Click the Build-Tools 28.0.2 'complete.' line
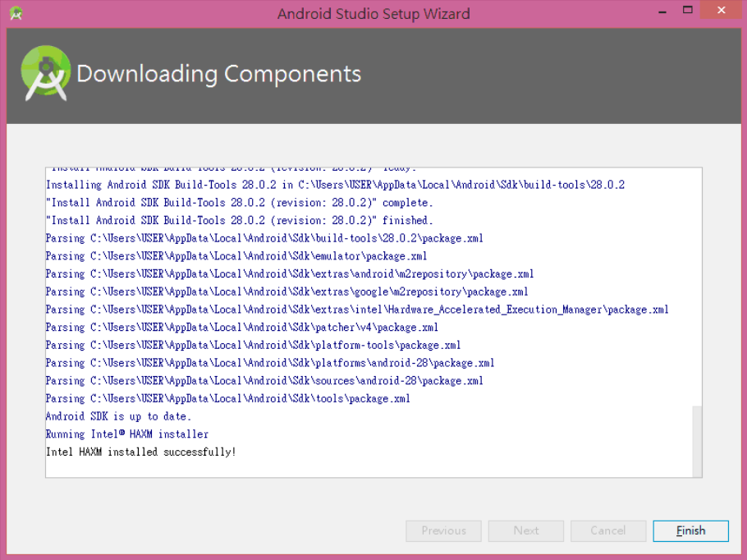Screen dimensions: 747x560 pos(240,203)
